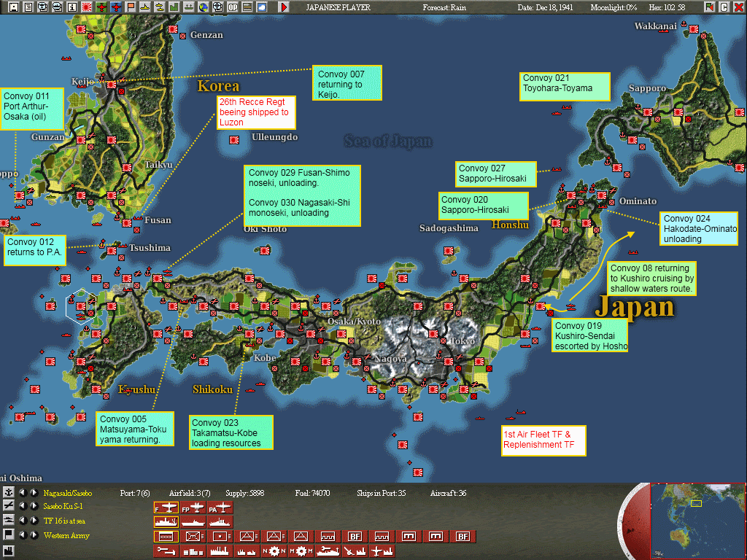Go to next HQ after Western Army
Viewport: 747px width, 560px height.
coord(34,534)
